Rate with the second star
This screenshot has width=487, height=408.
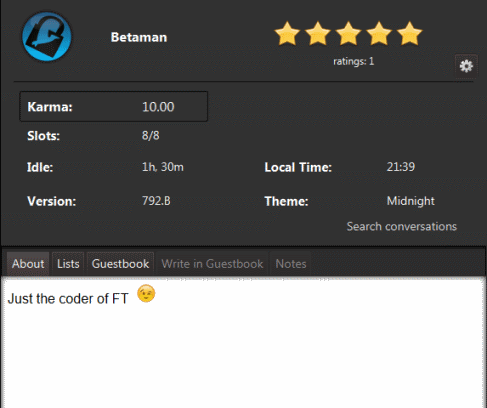point(318,33)
